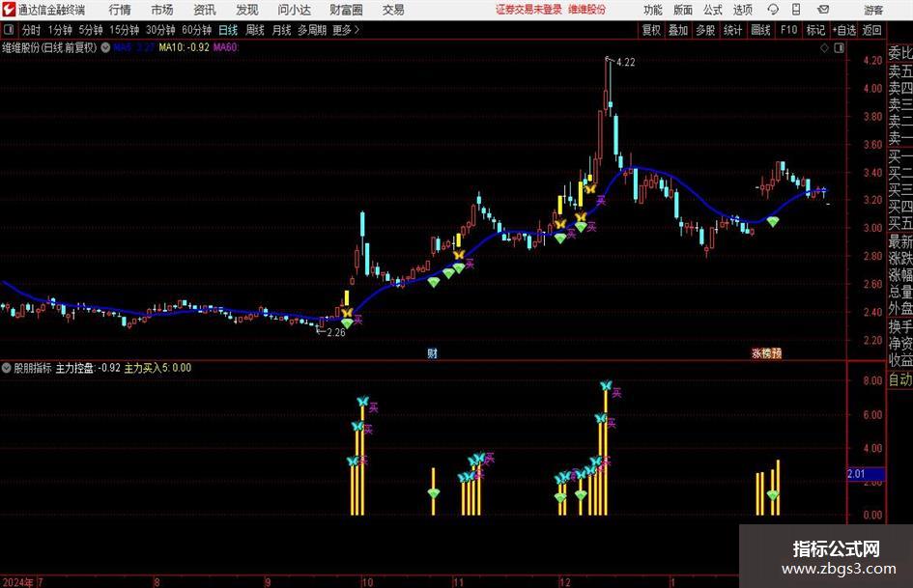Switch to the 周线 weekly tab
Image resolution: width=913 pixels, height=588 pixels.
click(255, 30)
